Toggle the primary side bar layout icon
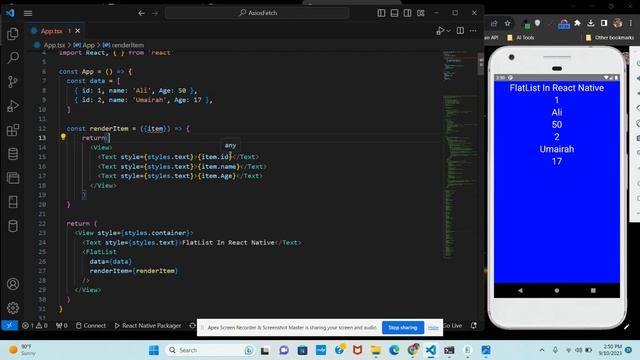The width and height of the screenshot is (640, 360). [x=381, y=13]
